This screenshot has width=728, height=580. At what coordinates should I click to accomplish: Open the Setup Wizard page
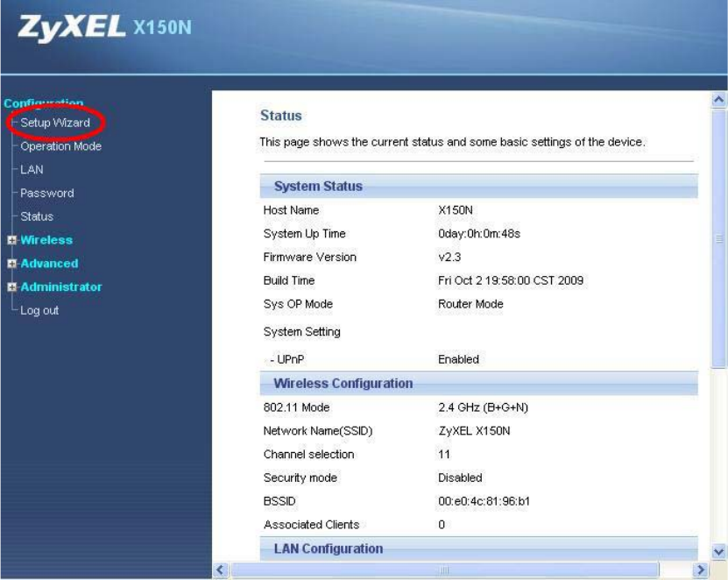(55, 123)
